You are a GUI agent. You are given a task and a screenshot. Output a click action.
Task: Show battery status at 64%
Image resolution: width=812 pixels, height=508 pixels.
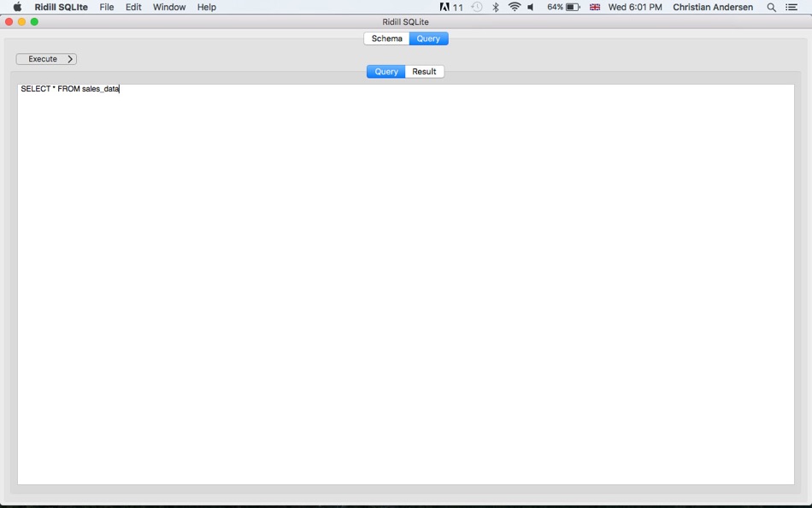(x=563, y=7)
